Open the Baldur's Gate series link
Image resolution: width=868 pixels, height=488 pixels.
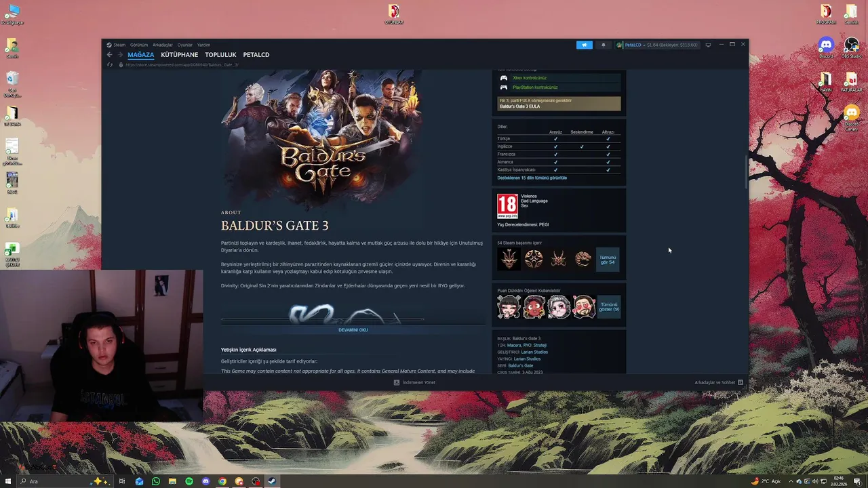point(521,365)
